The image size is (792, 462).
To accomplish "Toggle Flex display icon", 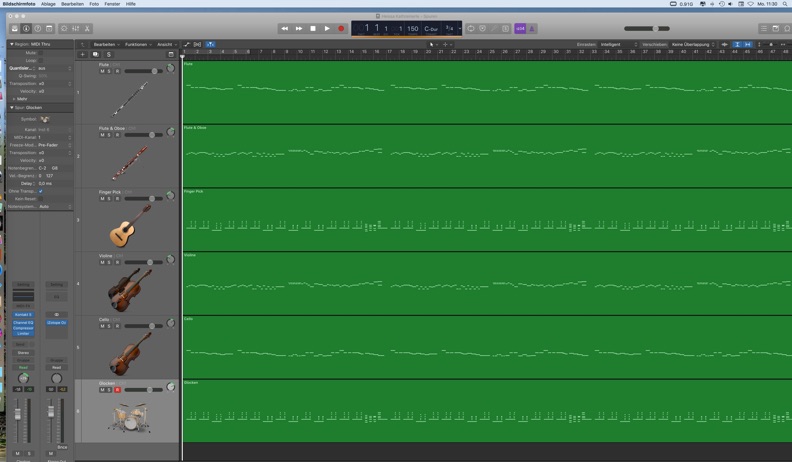I will 197,44.
